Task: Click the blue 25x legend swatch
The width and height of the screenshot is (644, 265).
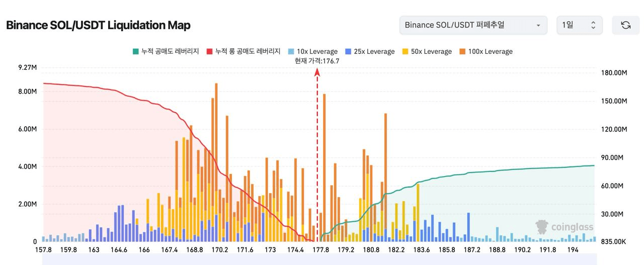Action: click(x=348, y=51)
